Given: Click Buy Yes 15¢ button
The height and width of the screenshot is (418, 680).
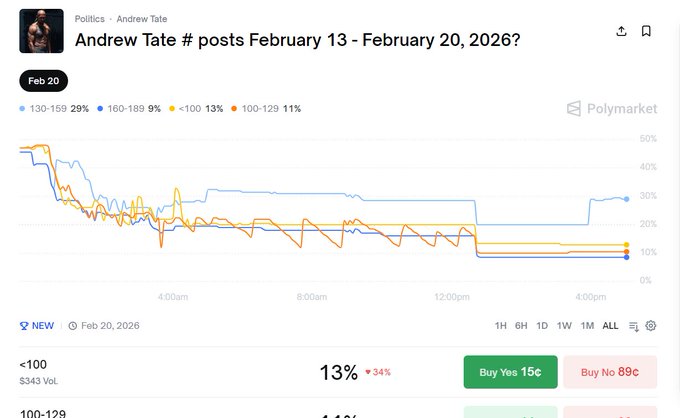Looking at the screenshot, I should [510, 372].
